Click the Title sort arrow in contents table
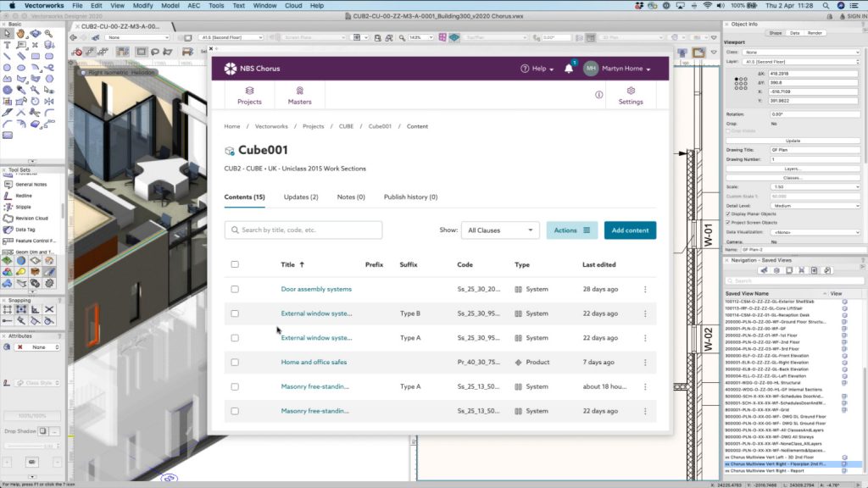Image resolution: width=868 pixels, height=488 pixels. 302,264
